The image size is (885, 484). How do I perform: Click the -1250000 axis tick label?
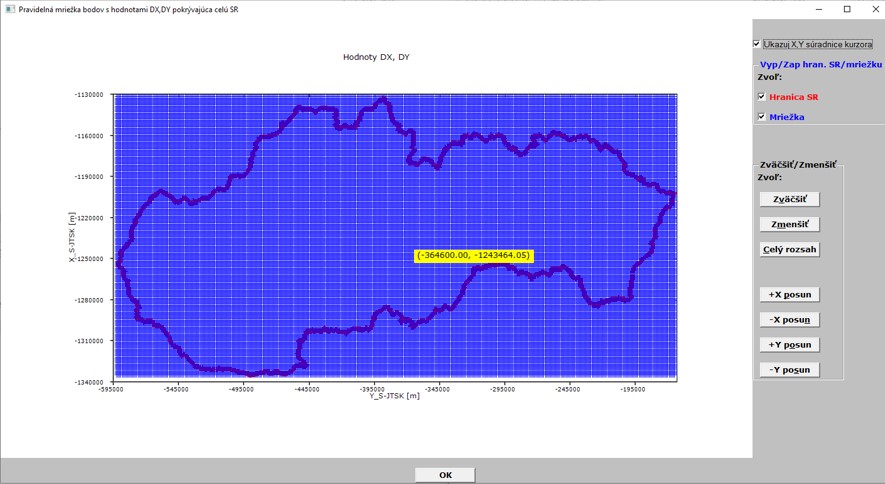[89, 259]
